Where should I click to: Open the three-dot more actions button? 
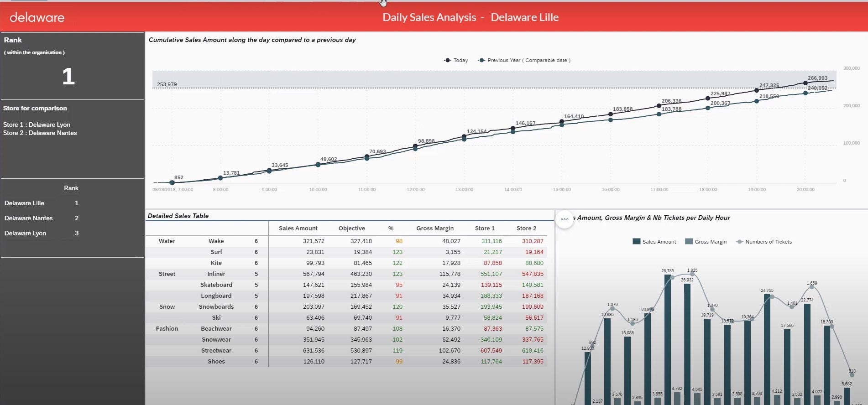[x=565, y=219]
